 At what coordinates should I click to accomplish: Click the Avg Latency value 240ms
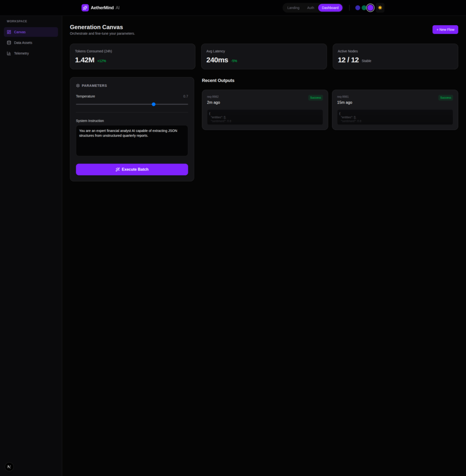pyautogui.click(x=217, y=60)
